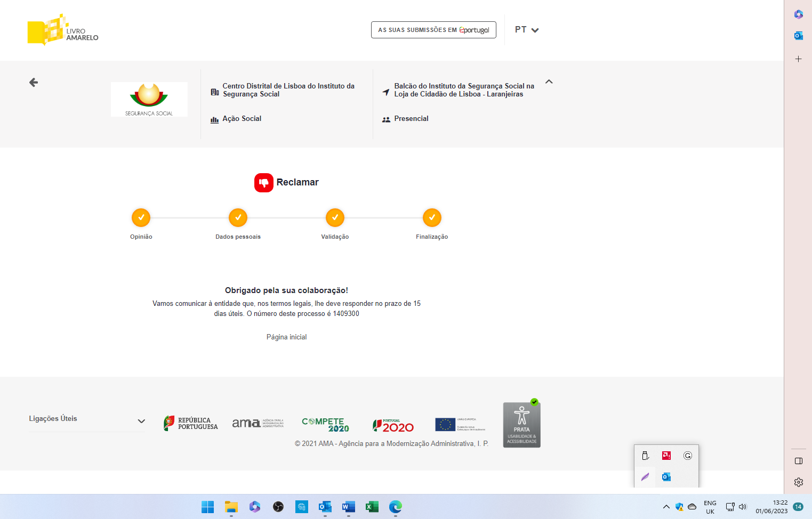Collapse the entity details with the up chevron
Viewport: 812px width, 519px height.
click(x=549, y=82)
